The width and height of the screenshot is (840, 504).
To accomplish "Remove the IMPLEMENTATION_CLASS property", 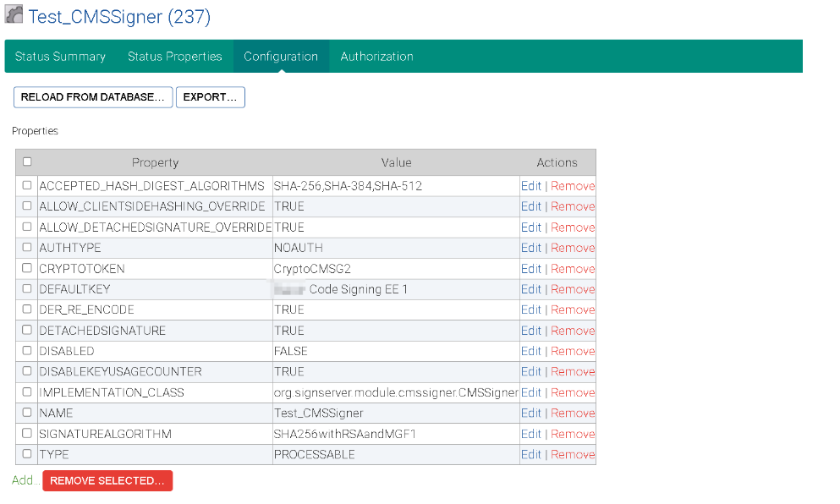I will tap(573, 392).
